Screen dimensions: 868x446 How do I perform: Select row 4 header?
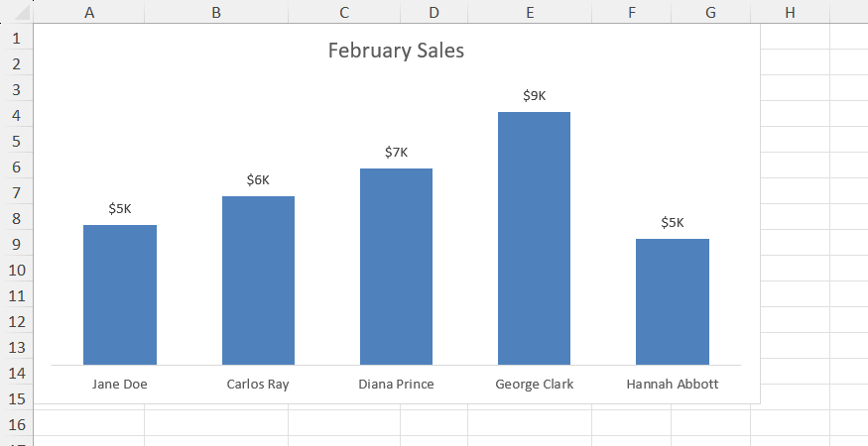pyautogui.click(x=17, y=115)
